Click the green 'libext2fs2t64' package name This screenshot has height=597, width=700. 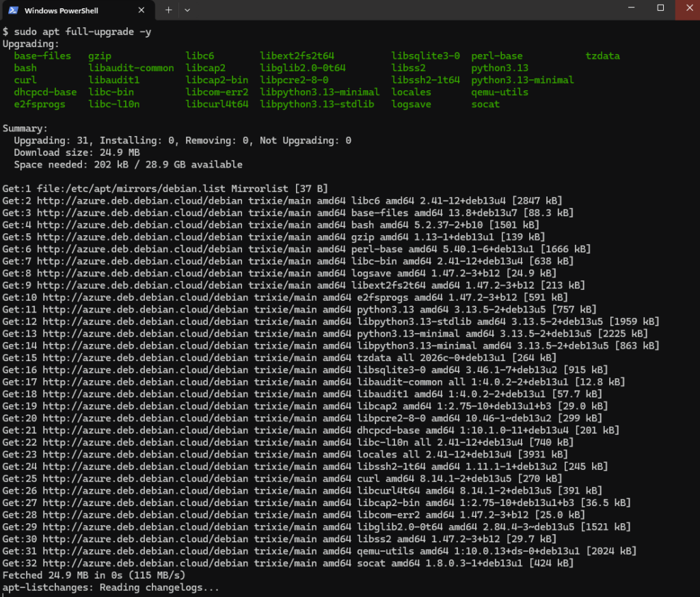(x=297, y=56)
